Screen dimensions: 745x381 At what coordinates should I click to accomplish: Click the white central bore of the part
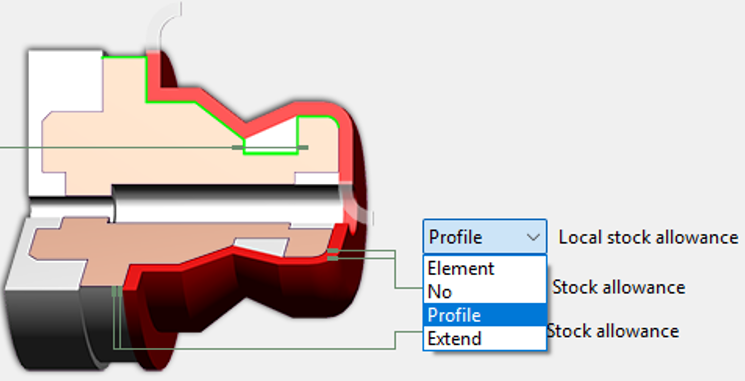227,204
